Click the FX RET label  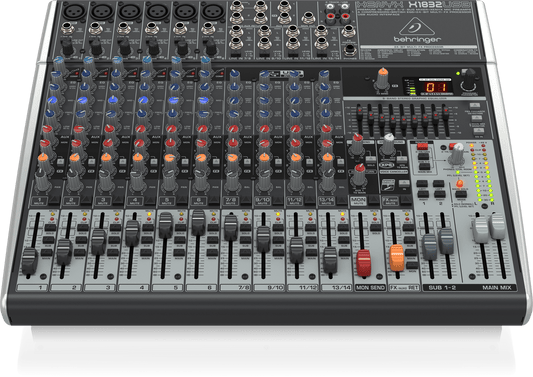pos(404,288)
